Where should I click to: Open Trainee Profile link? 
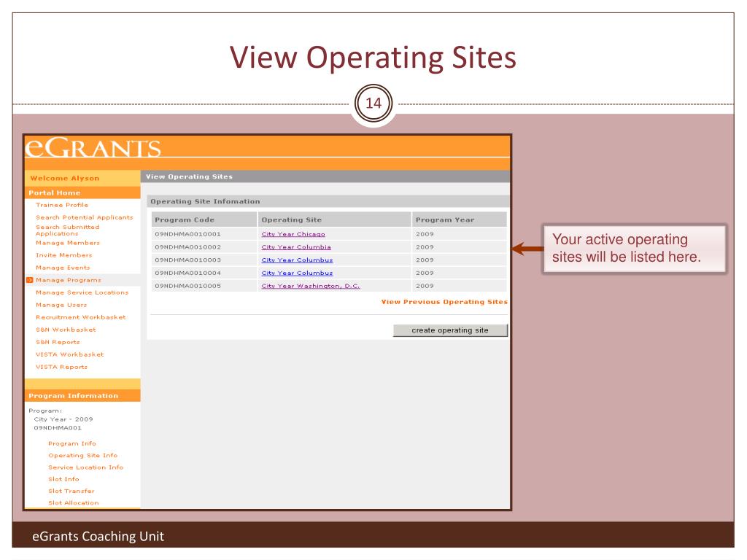[62, 205]
